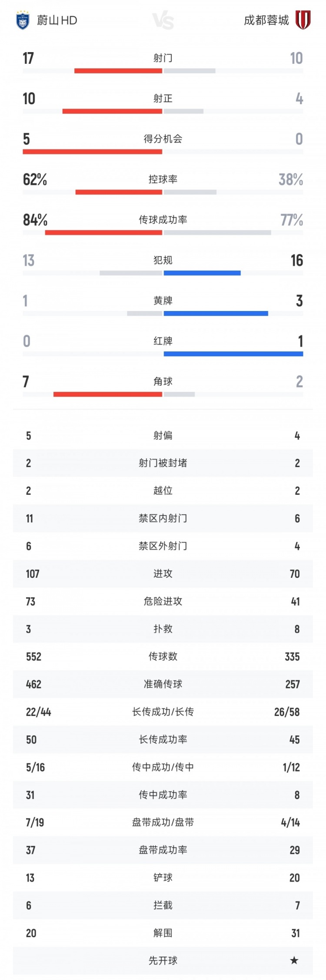This screenshot has width=326, height=980.
Task: Open the 蔚山HD team name
Action: 57,20
